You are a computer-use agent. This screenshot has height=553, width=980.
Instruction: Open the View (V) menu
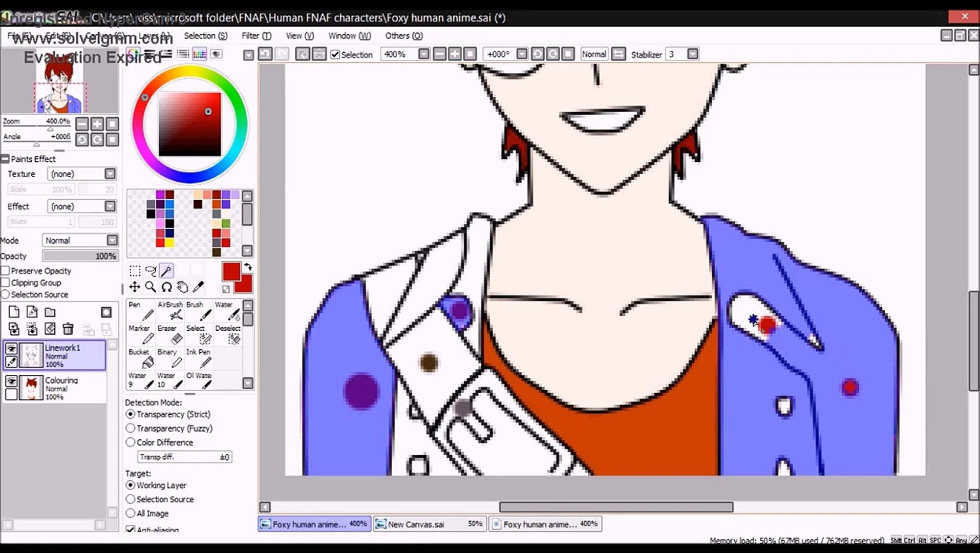pyautogui.click(x=300, y=35)
